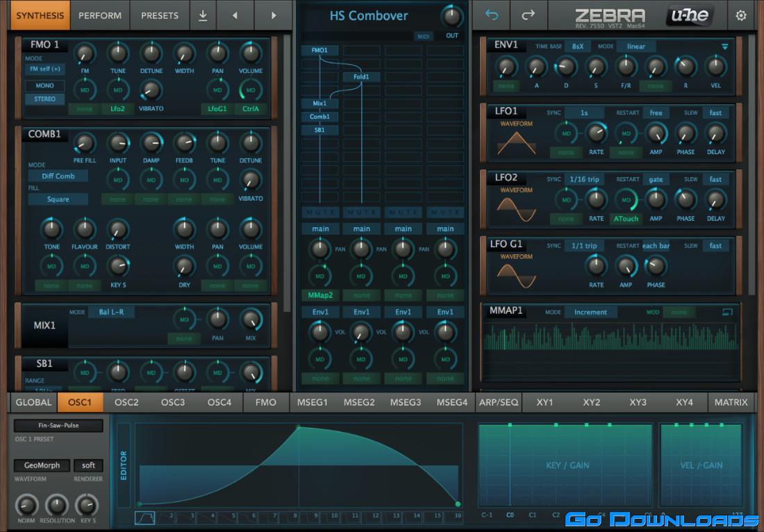The width and height of the screenshot is (764, 532).
Task: Click the save preset disk icon
Action: 203,15
